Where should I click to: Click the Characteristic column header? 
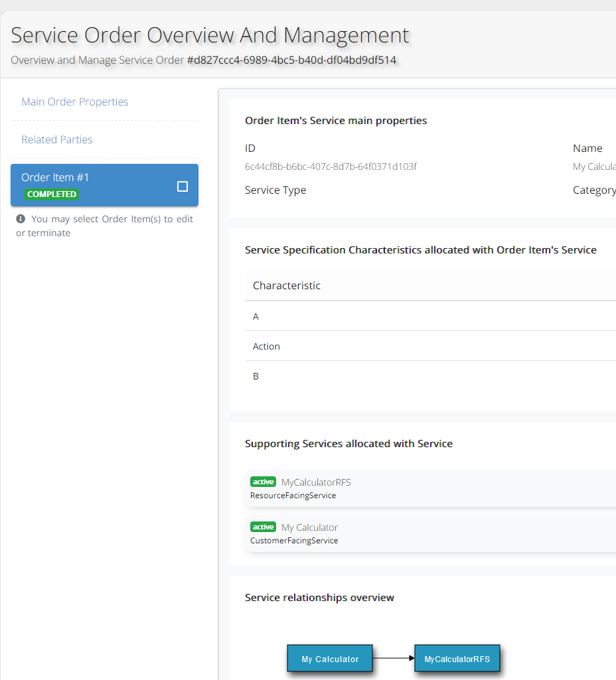click(x=287, y=285)
